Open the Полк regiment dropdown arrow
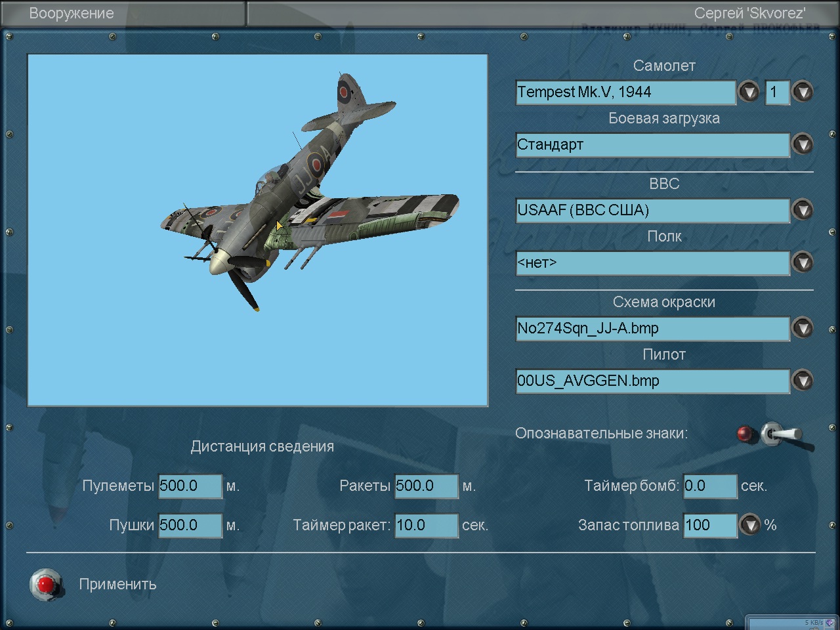 [803, 262]
